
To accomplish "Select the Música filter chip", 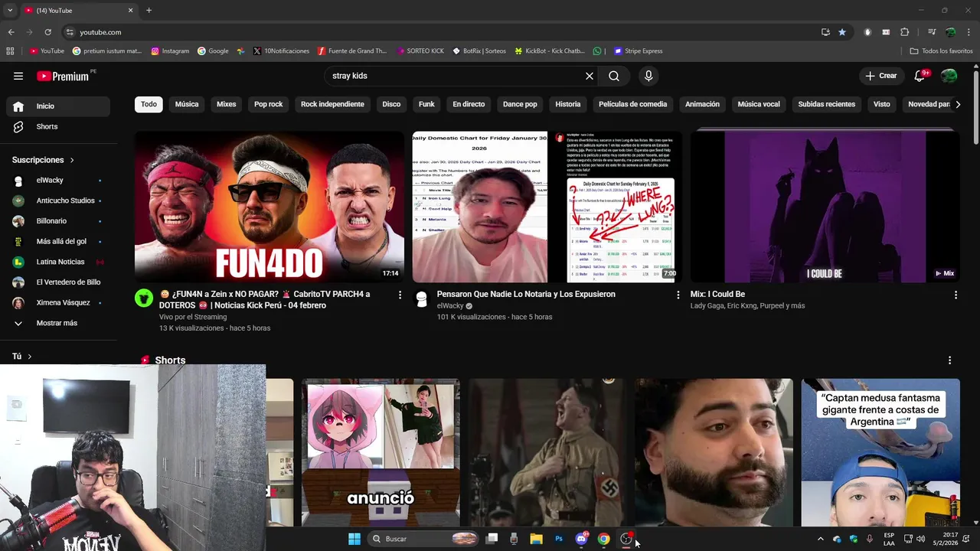I will click(187, 104).
